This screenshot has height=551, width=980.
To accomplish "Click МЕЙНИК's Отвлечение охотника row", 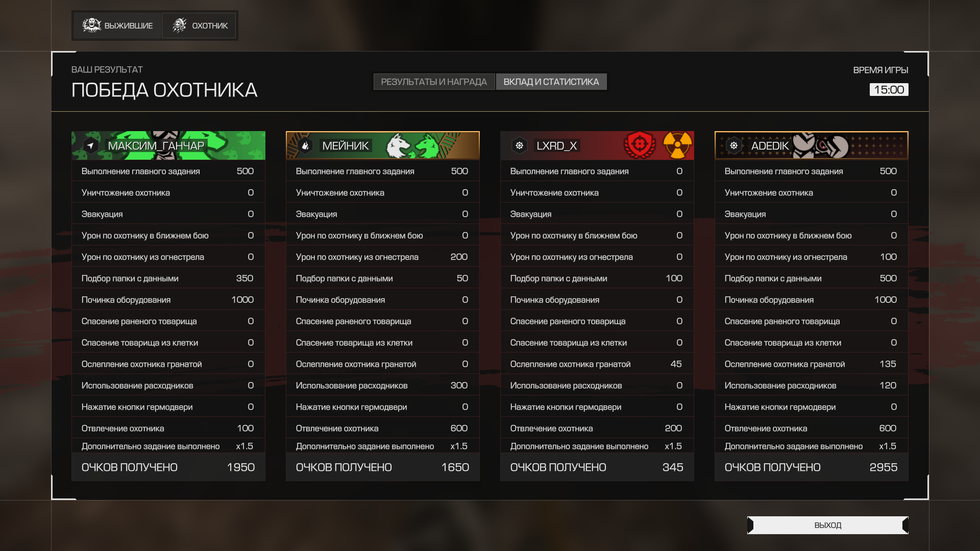I will [x=382, y=429].
